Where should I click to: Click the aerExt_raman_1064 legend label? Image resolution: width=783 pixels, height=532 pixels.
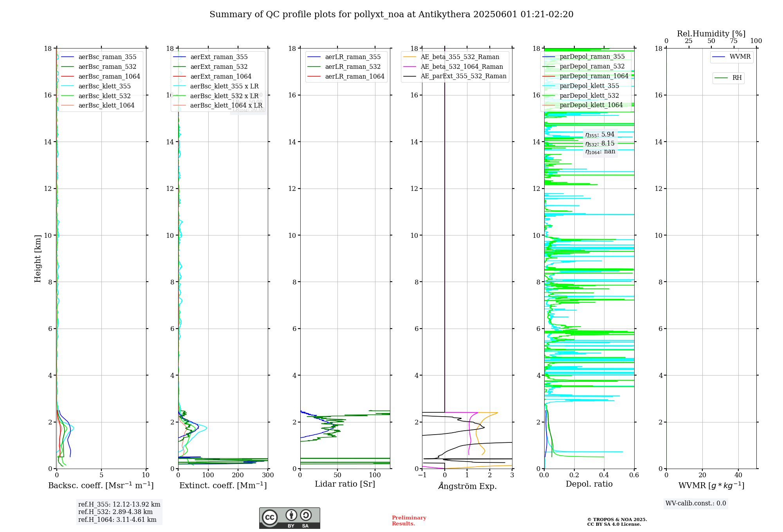coord(221,77)
